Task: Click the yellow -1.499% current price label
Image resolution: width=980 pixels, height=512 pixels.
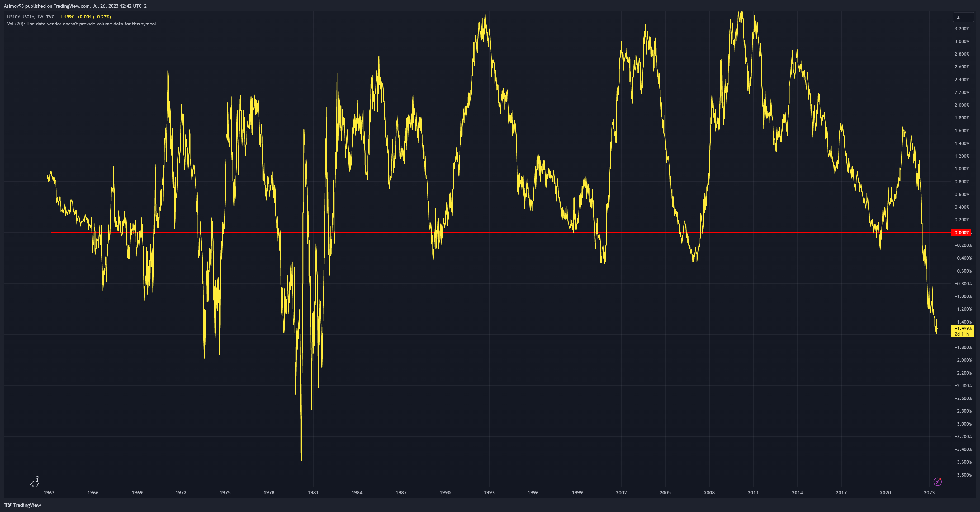Action: 963,328
